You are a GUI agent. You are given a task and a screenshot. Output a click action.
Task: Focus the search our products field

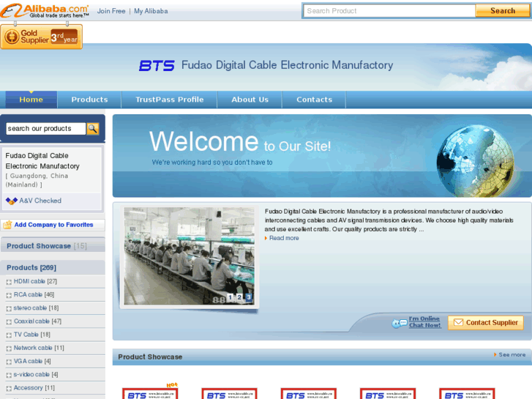(46, 129)
